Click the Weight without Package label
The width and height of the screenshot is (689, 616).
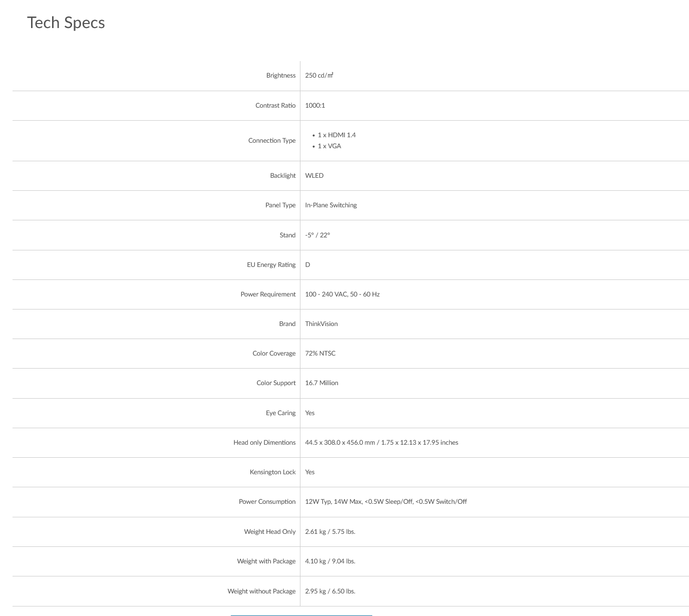261,591
